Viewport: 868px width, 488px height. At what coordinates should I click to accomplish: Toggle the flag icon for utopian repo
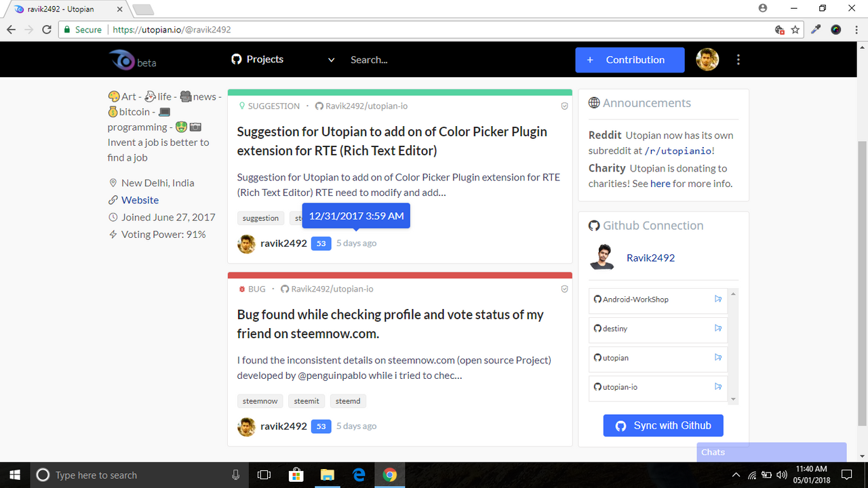tap(717, 357)
